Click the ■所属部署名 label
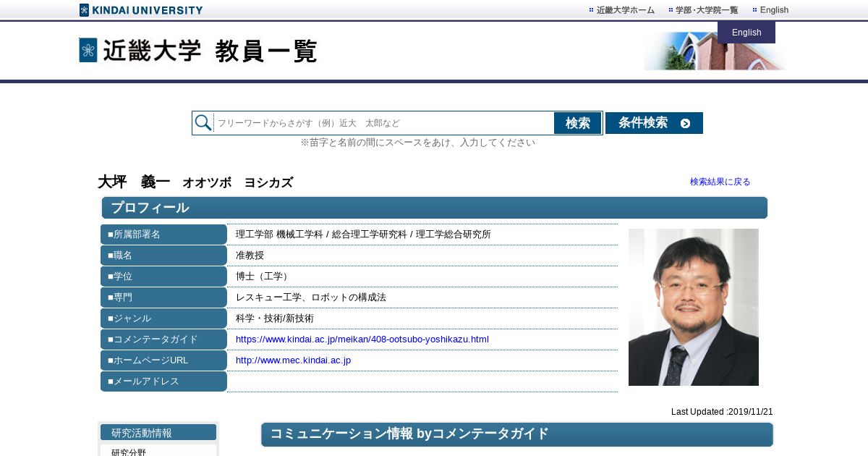The width and height of the screenshot is (868, 456). [163, 235]
